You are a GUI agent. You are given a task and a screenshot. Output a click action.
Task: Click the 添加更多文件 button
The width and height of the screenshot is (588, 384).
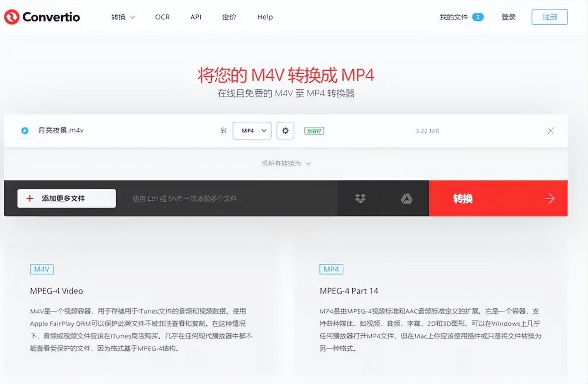coord(67,198)
